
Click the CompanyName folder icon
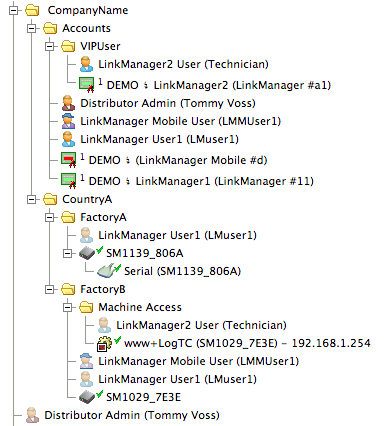click(32, 10)
